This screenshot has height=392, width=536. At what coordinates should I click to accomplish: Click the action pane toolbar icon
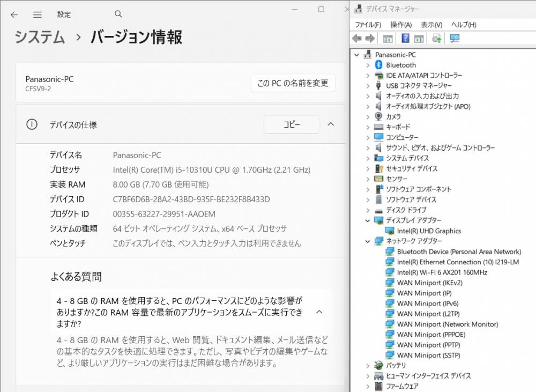419,39
